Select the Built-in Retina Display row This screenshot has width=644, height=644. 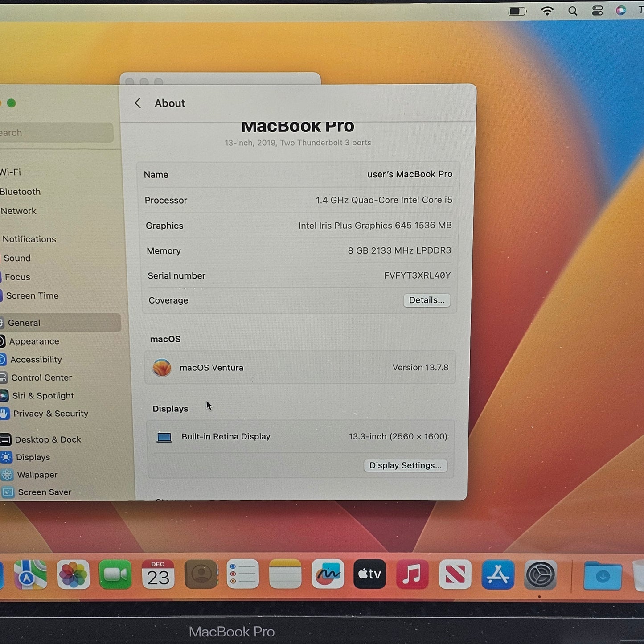299,436
